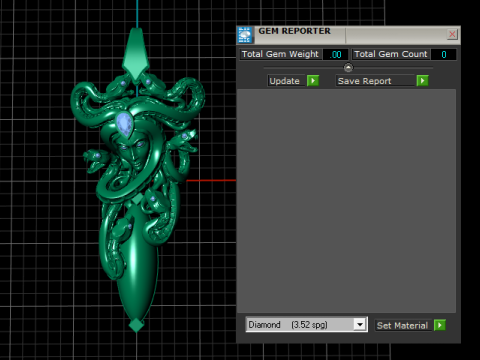Viewport: 480px width, 360px height.
Task: Open the Diamond material dropdown arrow
Action: click(x=360, y=324)
